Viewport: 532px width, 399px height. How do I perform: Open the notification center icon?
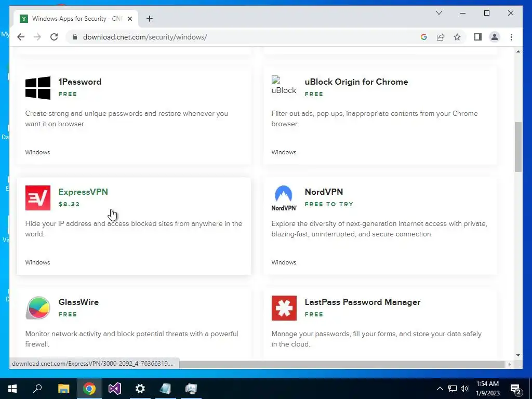tap(516, 389)
